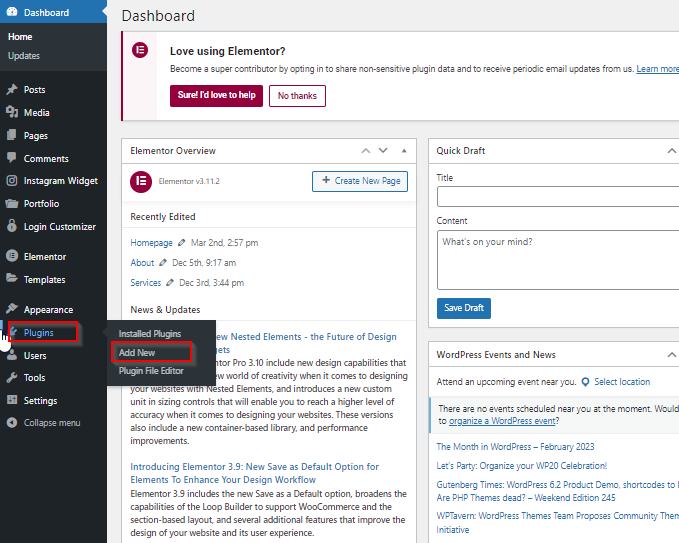Click the Pages icon in sidebar
This screenshot has height=543, width=679.
point(12,135)
